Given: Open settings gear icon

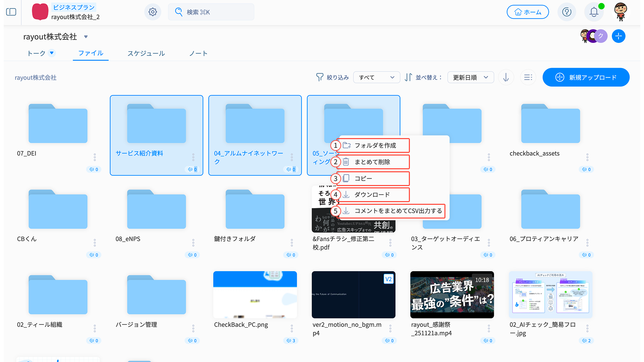Looking at the screenshot, I should coord(153,12).
